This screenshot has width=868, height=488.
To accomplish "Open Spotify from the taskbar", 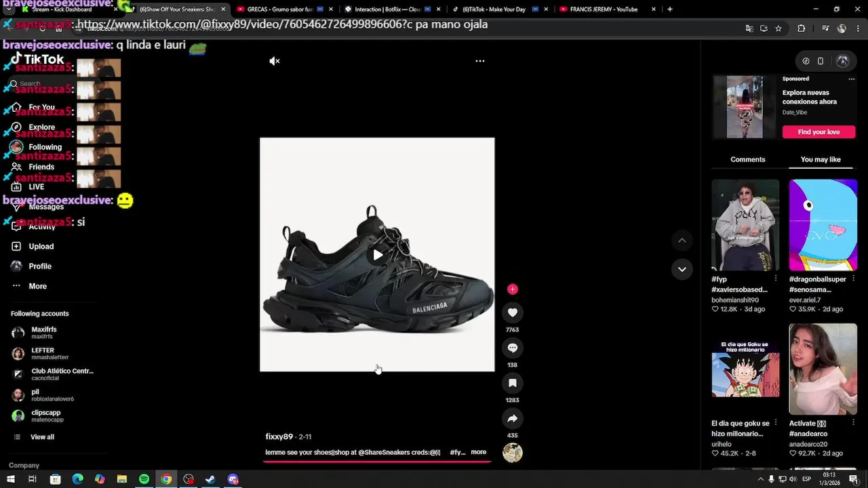I will (144, 479).
